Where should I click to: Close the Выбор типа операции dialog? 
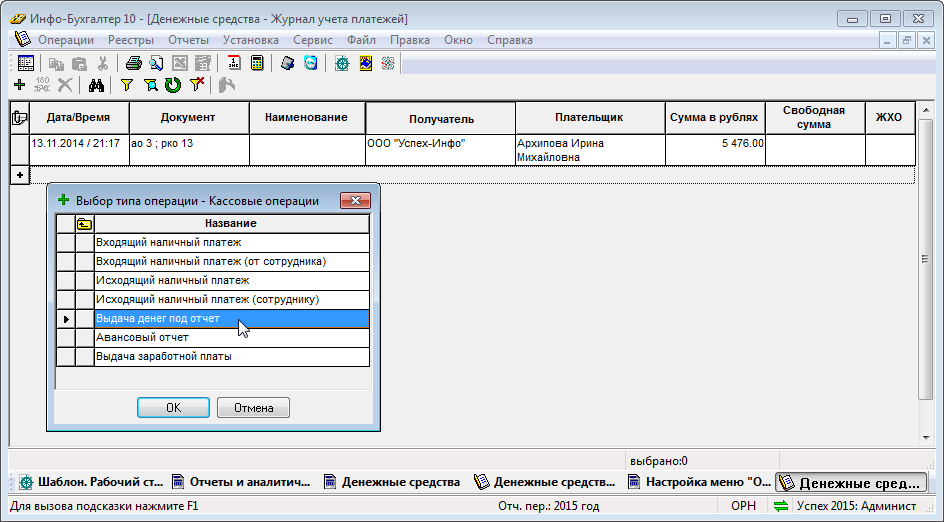(355, 200)
